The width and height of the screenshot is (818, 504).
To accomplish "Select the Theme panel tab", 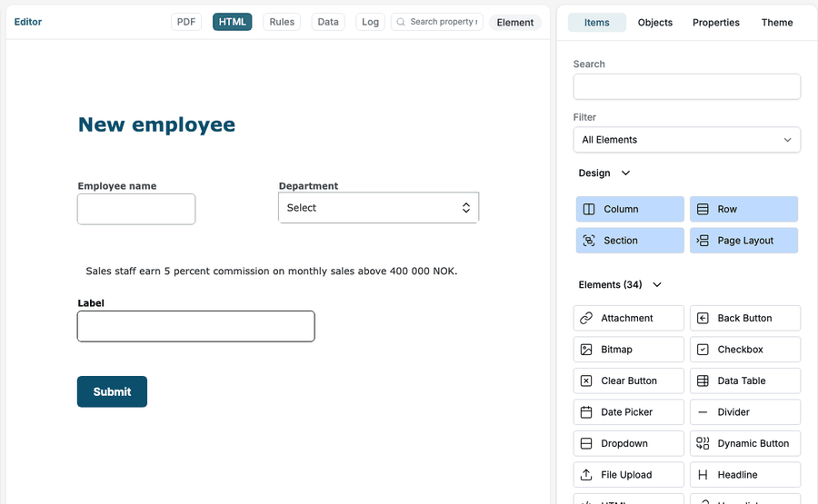I will [x=777, y=23].
